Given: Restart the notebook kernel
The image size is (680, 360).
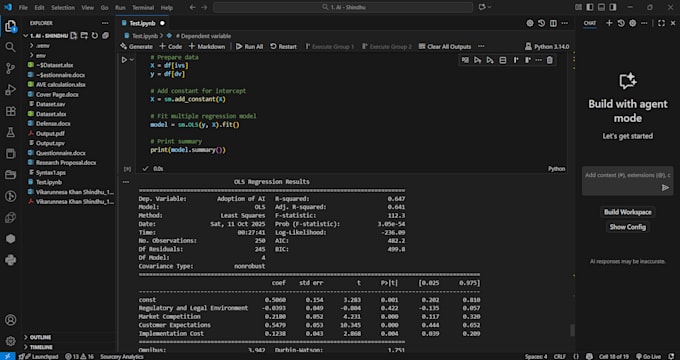Looking at the screenshot, I should pyautogui.click(x=284, y=46).
